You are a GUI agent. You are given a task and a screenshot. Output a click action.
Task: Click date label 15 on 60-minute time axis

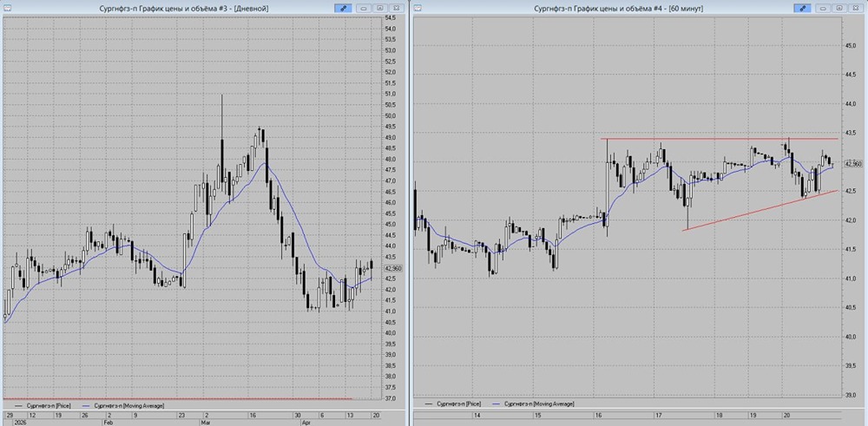537,415
